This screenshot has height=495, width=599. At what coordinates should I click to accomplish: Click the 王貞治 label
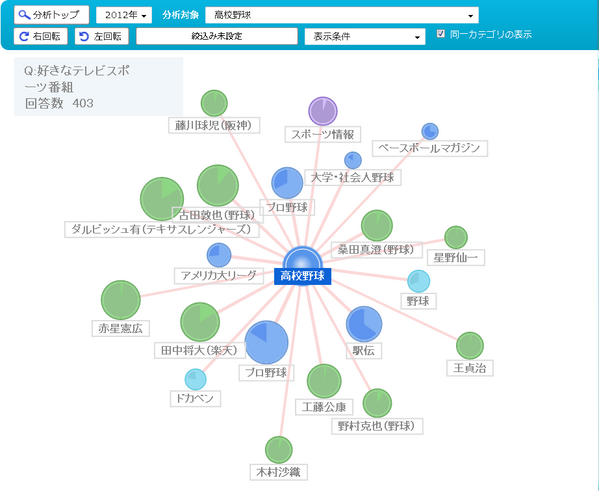(470, 368)
